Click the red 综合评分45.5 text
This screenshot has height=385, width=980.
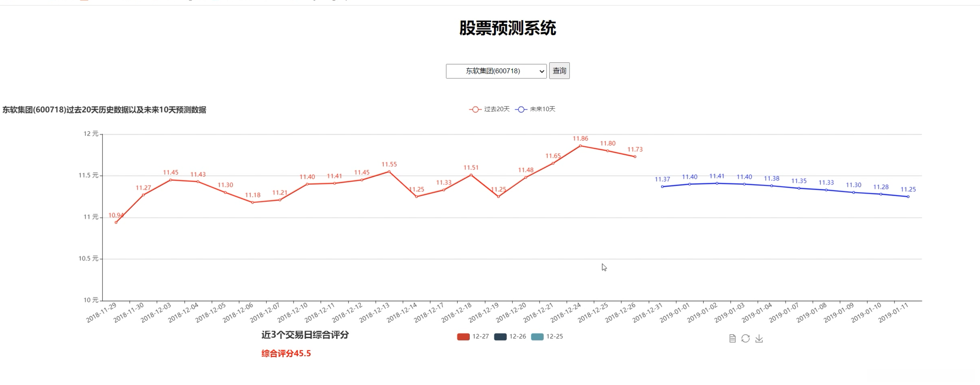tap(286, 353)
